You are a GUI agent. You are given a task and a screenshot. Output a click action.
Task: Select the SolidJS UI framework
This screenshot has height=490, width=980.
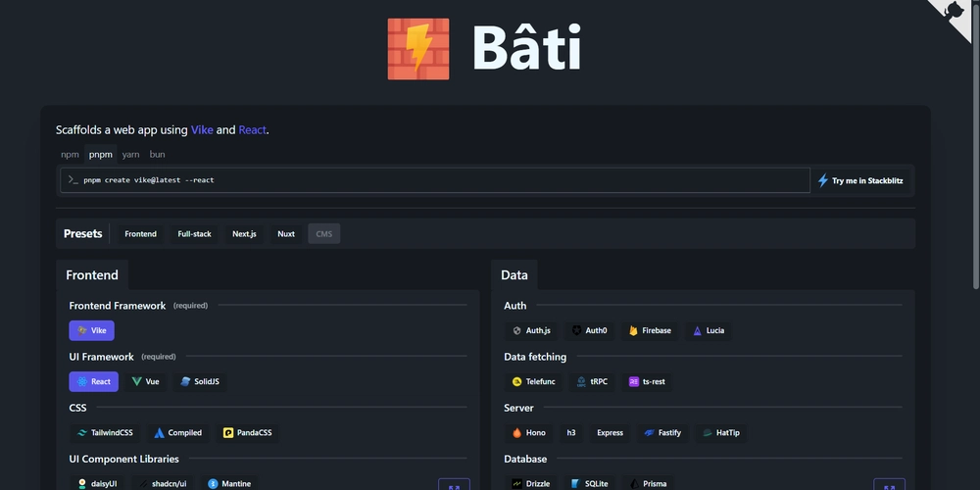point(200,382)
